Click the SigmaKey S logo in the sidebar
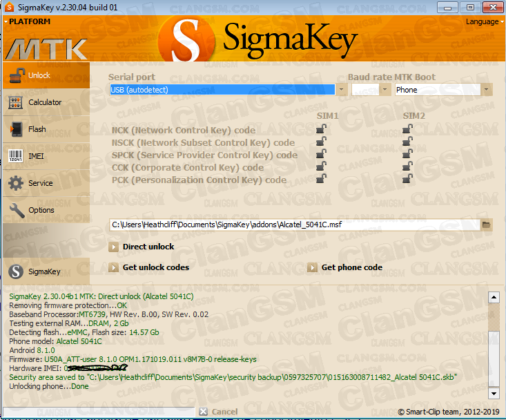This screenshot has height=420, width=506. pos(16,271)
